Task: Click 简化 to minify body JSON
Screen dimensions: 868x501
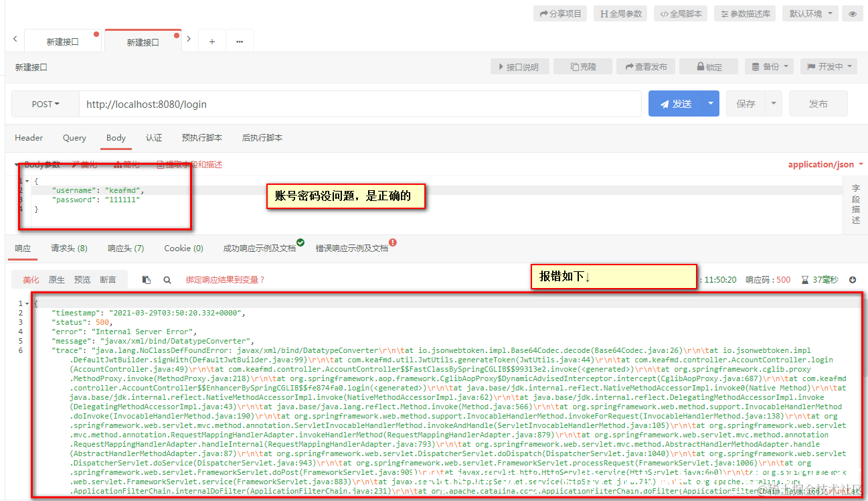Action: tap(127, 165)
